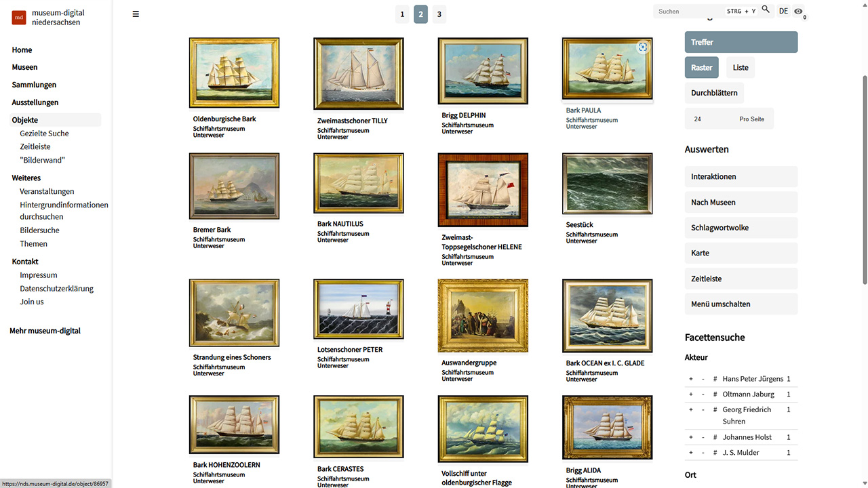Open the DE language selector
This screenshot has width=868, height=488.
[783, 12]
